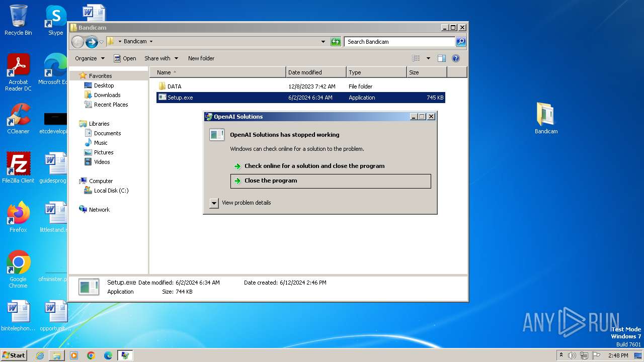Open Recent Places in sidebar

click(x=111, y=105)
